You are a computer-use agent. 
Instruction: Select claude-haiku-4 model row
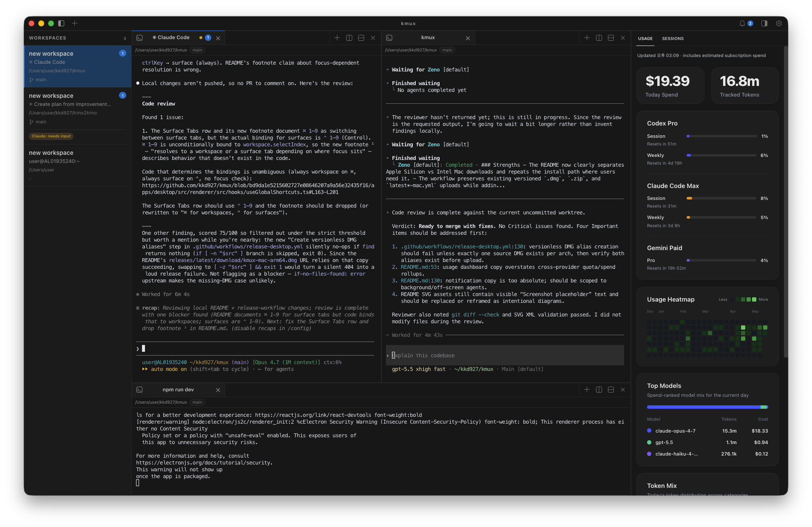[x=707, y=454]
